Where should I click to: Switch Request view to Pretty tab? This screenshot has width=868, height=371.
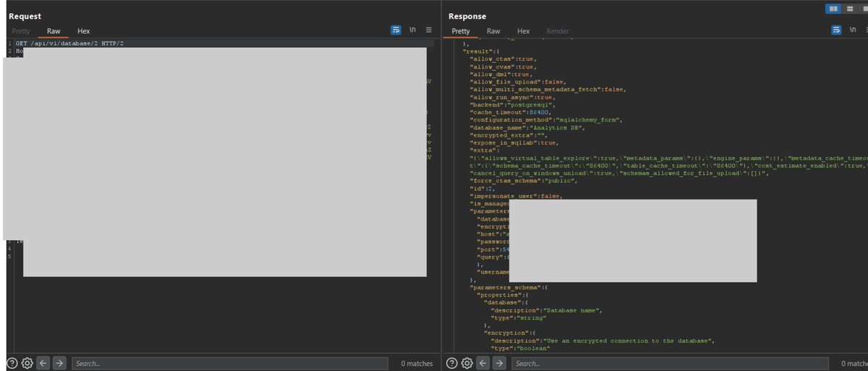[x=21, y=31]
